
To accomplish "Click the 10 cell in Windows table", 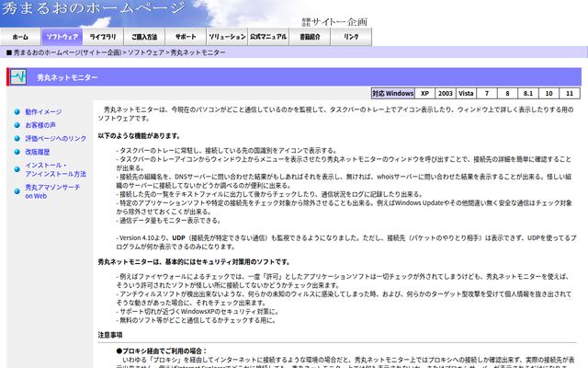I will (548, 94).
